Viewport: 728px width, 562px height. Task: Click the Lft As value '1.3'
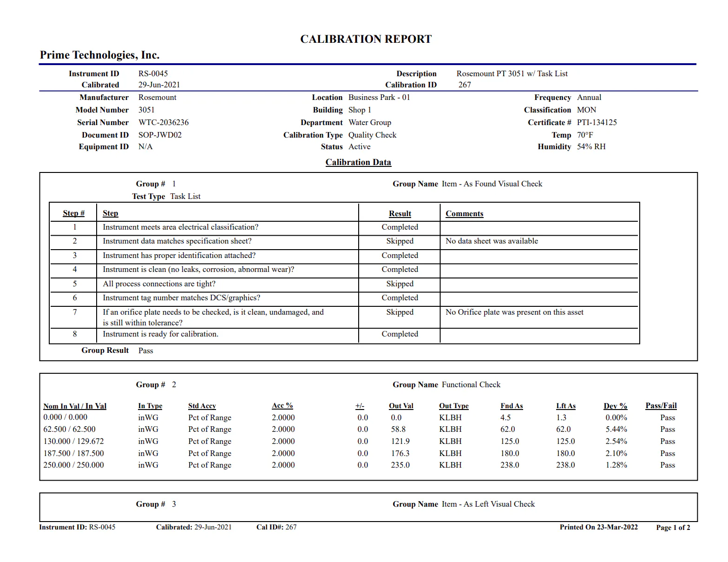(x=561, y=417)
